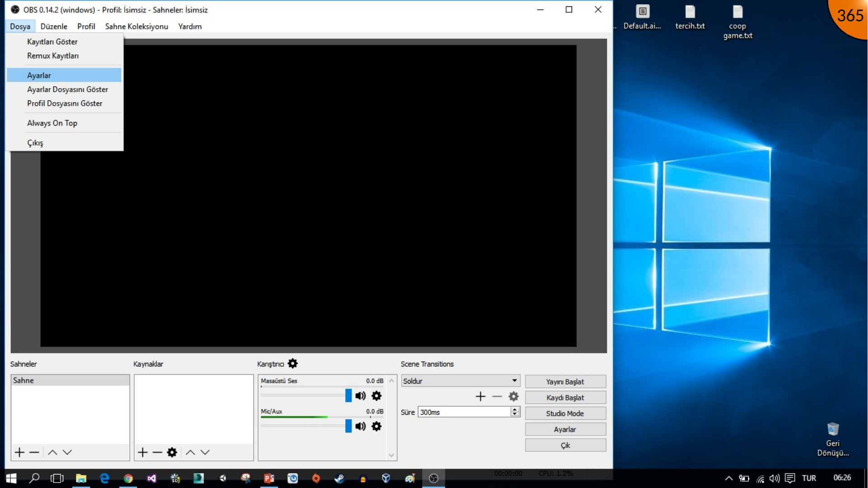This screenshot has width=868, height=488.
Task: Open taskbar search magnifier
Action: click(x=34, y=478)
